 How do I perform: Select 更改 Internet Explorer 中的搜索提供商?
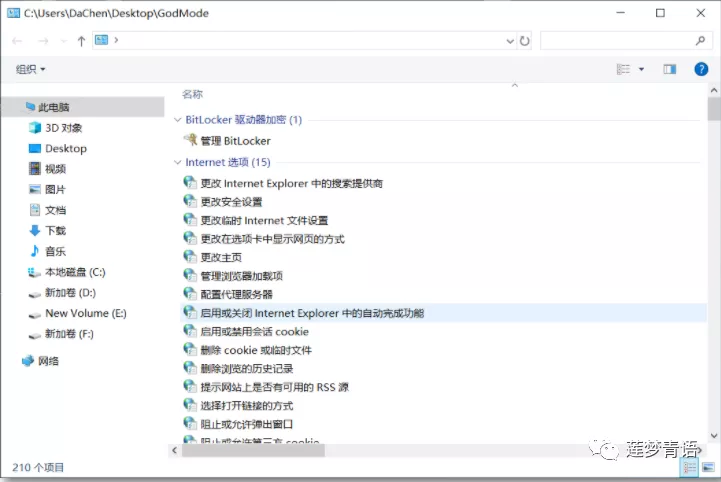pyautogui.click(x=283, y=183)
